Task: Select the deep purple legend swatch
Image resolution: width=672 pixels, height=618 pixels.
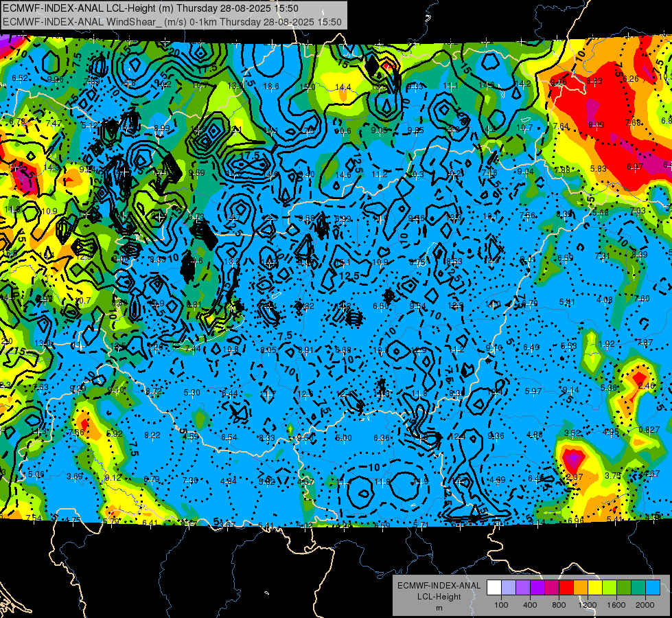Action: [537, 588]
